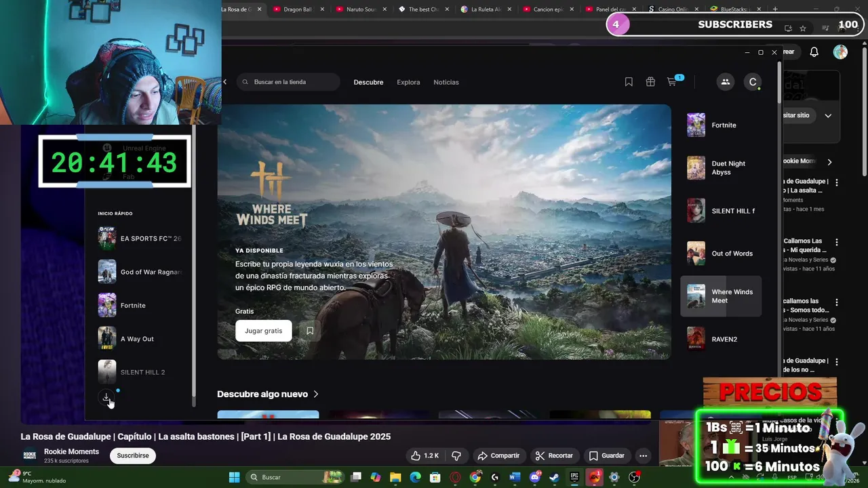This screenshot has width=868, height=488.
Task: Select SILENT HILL f in featured list
Action: pos(721,211)
